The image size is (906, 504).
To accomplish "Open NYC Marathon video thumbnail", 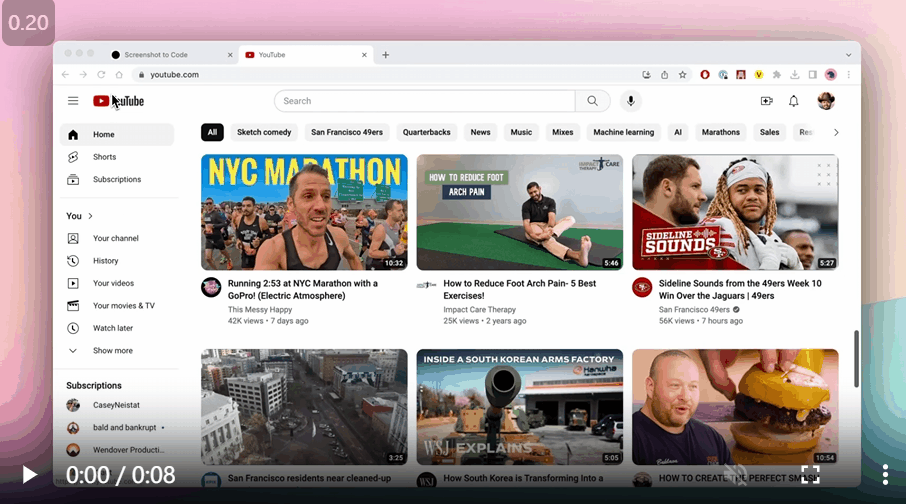I will click(304, 212).
